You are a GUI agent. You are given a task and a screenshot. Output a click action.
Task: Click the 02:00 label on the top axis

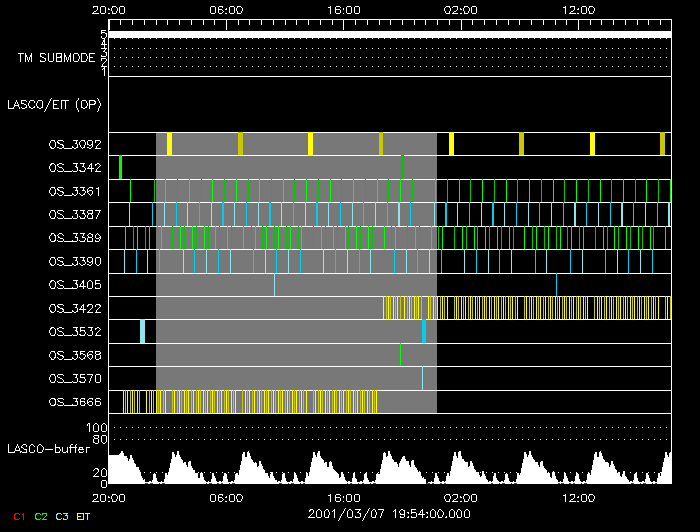coord(461,11)
